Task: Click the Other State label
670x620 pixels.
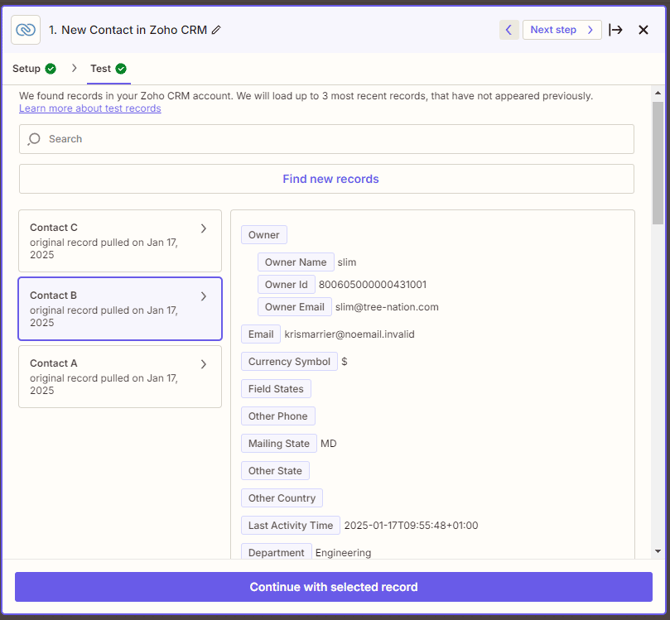Action: [275, 471]
